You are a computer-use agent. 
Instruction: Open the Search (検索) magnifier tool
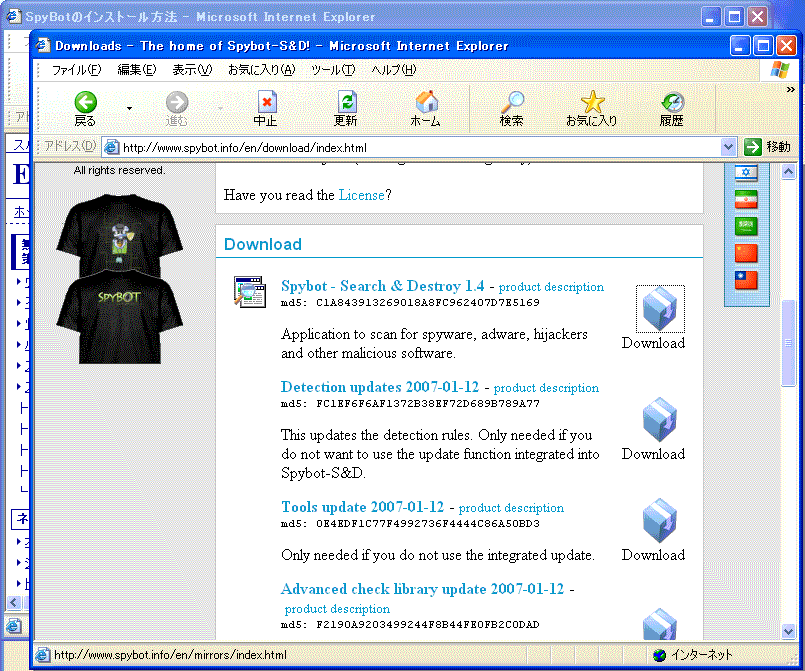click(512, 102)
